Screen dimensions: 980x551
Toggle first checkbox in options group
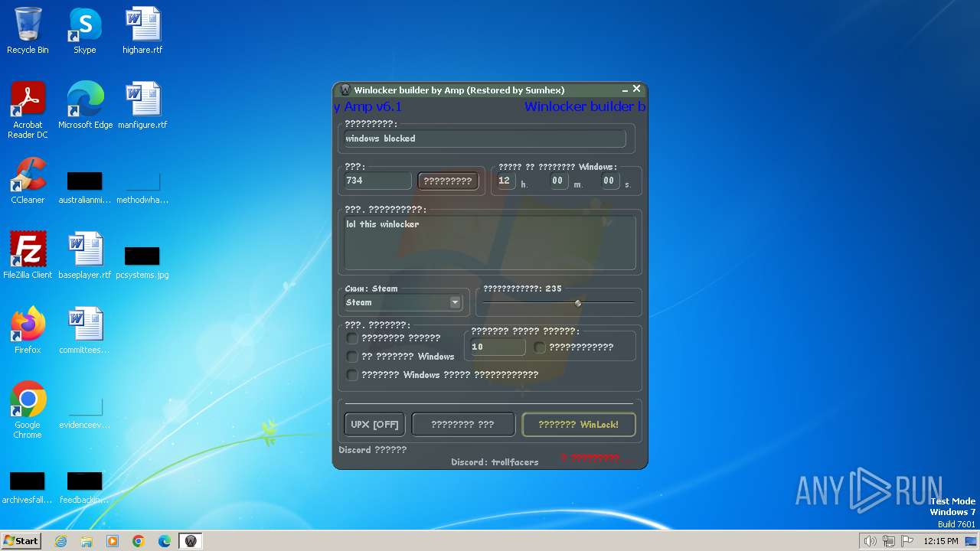tap(352, 337)
